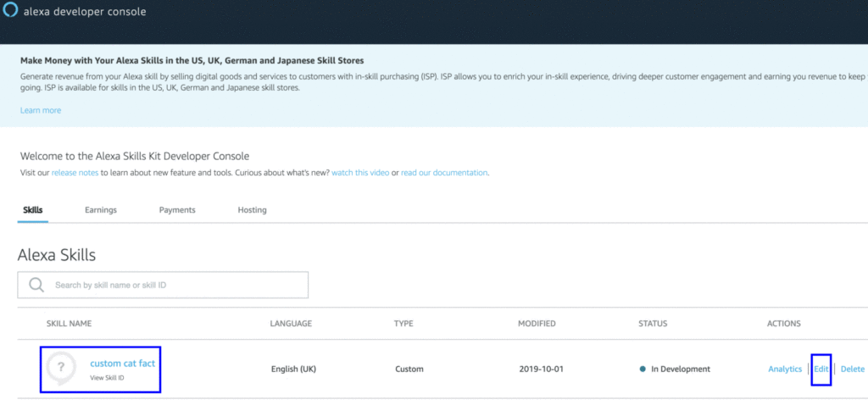Screen dimensions: 868x405
Task: Click the 2019-10-01 modified date
Action: pos(542,369)
